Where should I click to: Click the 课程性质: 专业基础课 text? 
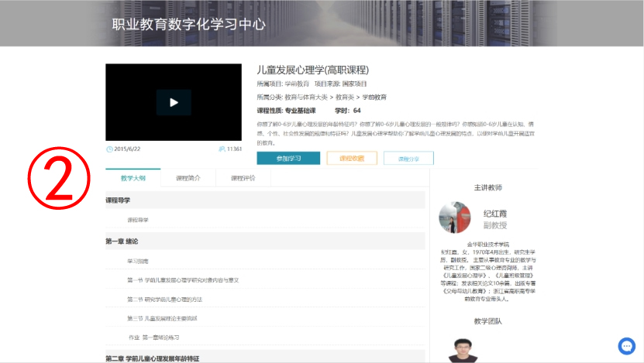point(286,111)
